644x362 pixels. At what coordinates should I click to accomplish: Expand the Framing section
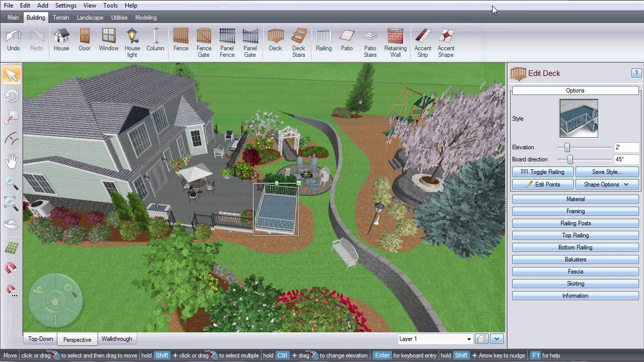pos(575,211)
